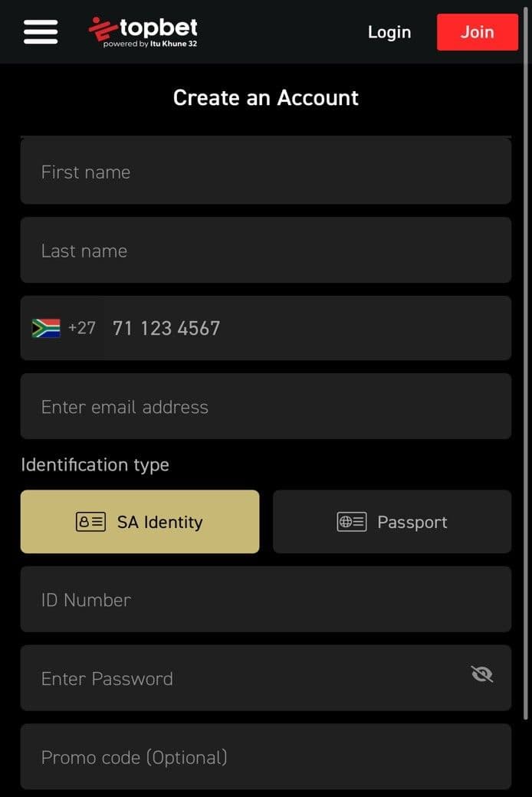Click the SA Identity card icon
The height and width of the screenshot is (797, 532).
click(x=90, y=521)
